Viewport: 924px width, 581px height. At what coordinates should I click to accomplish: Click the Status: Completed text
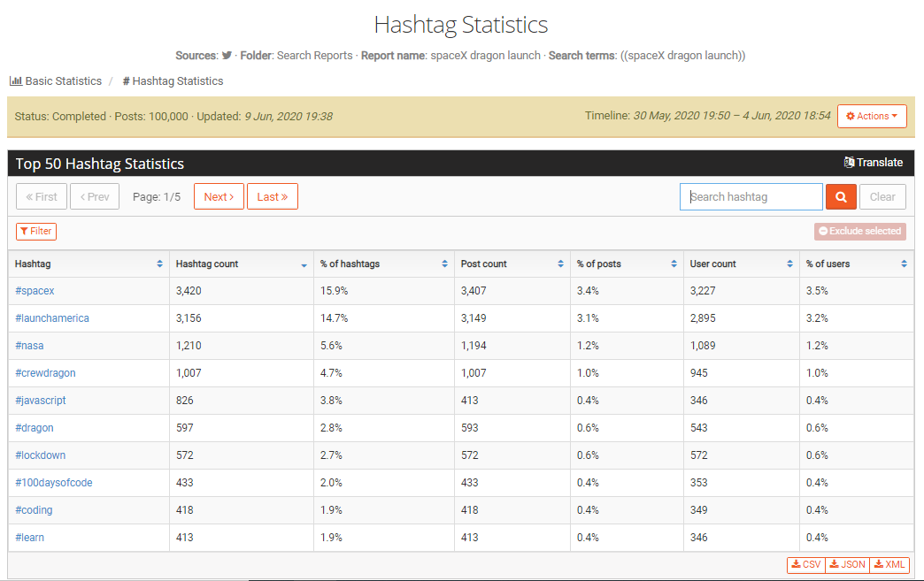pyautogui.click(x=60, y=117)
